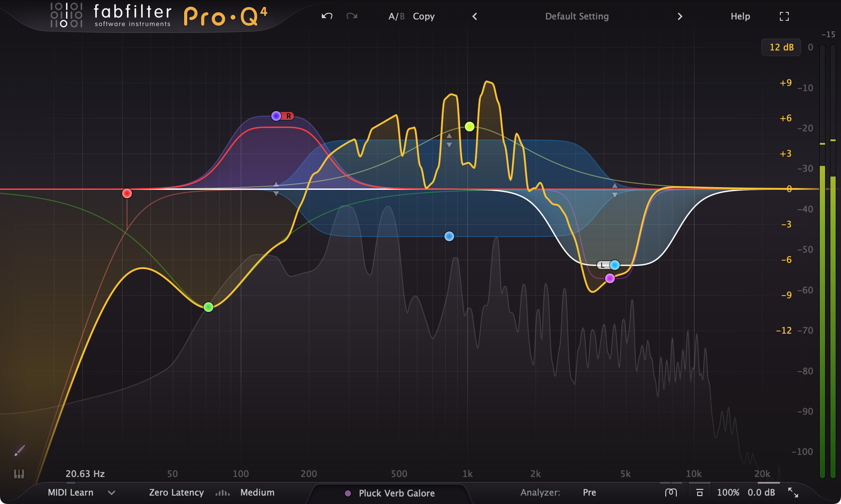Open the Default Setting preset menu
The height and width of the screenshot is (504, 841).
click(577, 16)
